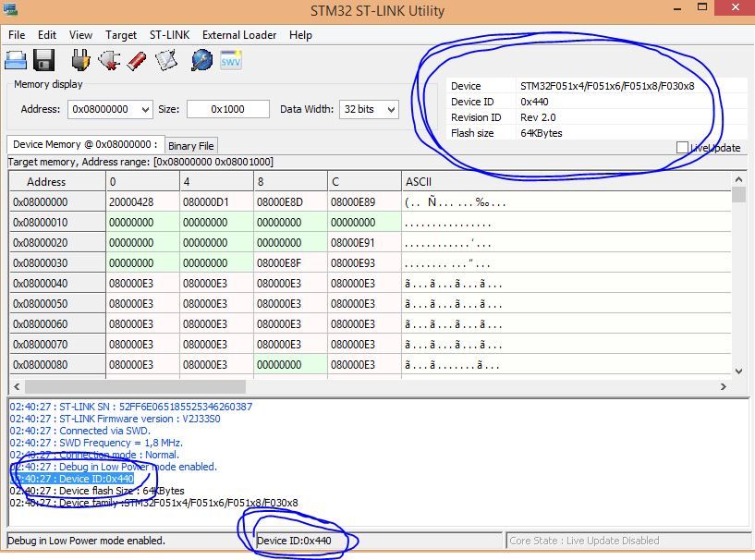Click the Program and verify icon

[166, 61]
